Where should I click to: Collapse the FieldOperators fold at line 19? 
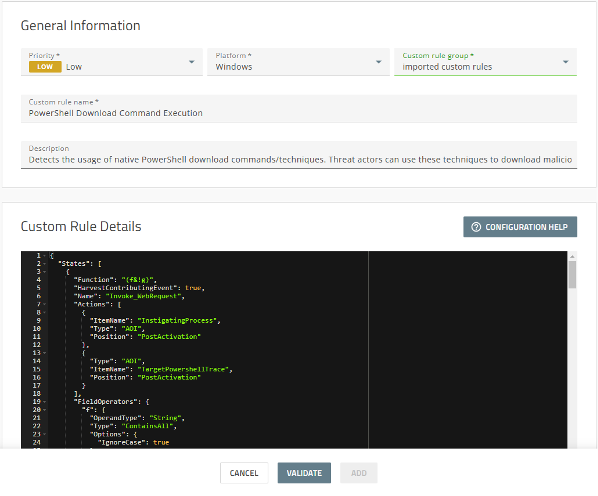click(45, 402)
